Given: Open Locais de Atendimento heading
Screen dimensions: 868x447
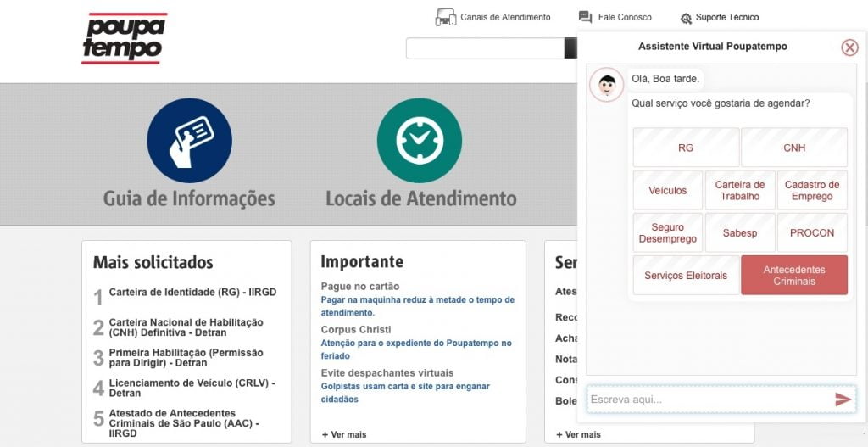Looking at the screenshot, I should click(420, 198).
